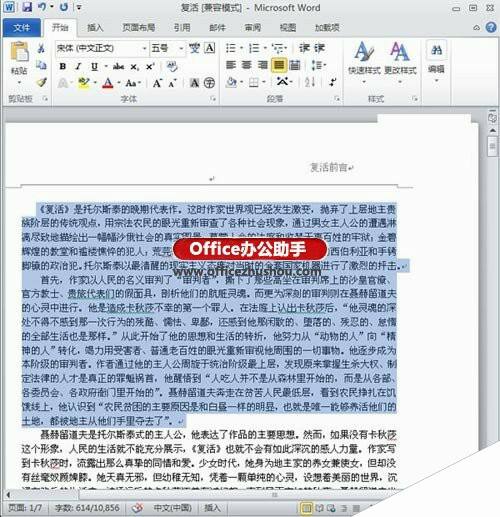Apply yellow text highlight marker

click(x=84, y=82)
